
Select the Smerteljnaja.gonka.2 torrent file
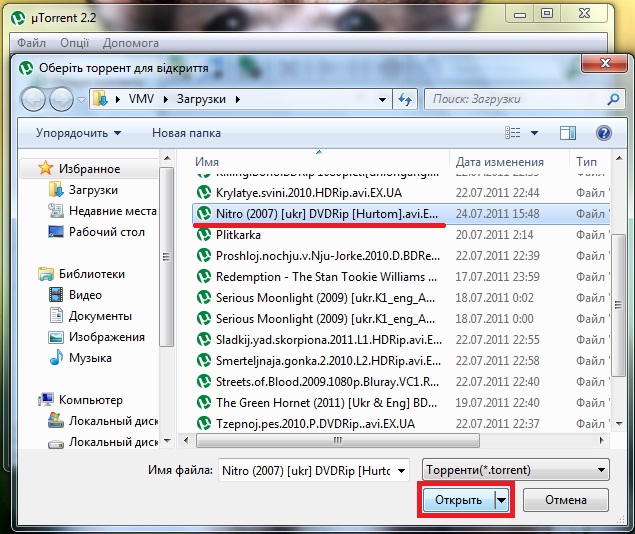(401, 361)
